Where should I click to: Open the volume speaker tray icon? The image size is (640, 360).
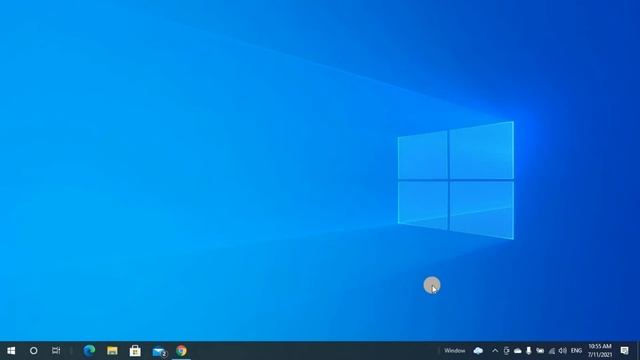pyautogui.click(x=562, y=351)
